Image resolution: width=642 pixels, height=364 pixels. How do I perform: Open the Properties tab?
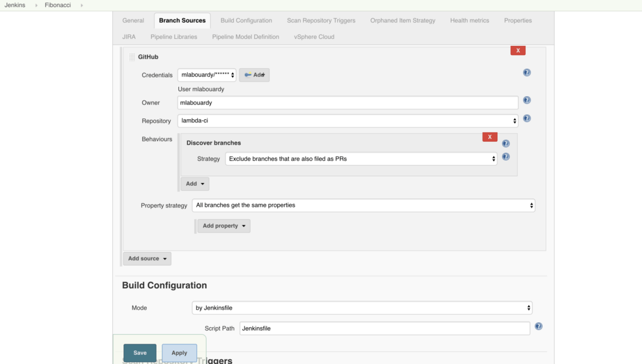click(518, 20)
